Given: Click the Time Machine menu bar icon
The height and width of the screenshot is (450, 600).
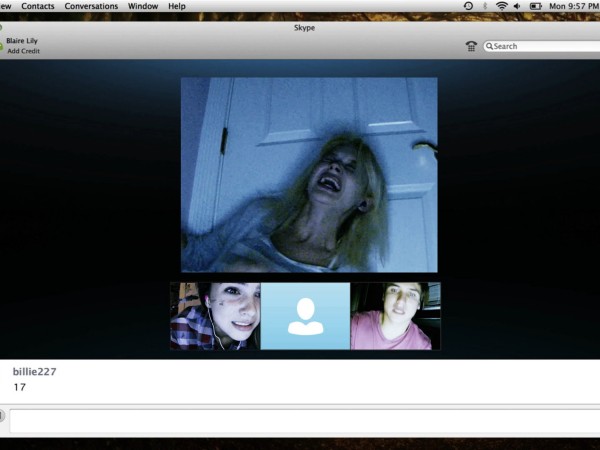Looking at the screenshot, I should (x=468, y=6).
